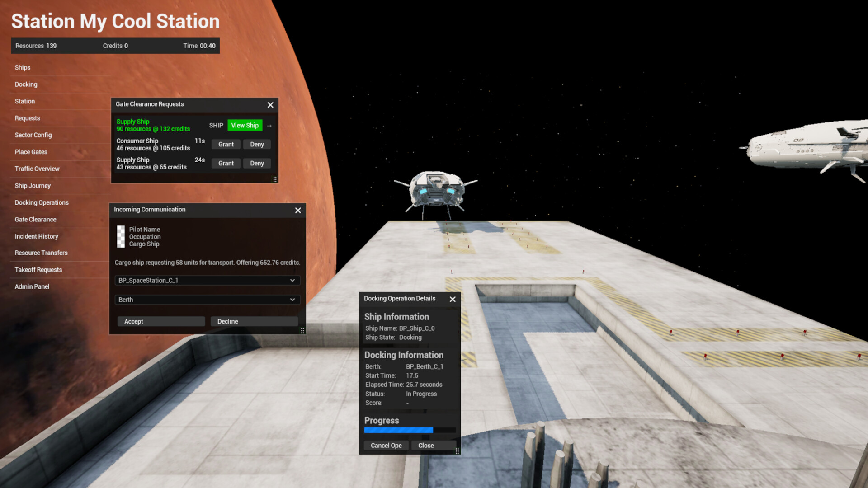Viewport: 868px width, 488px height.
Task: Cancel the docking operation
Action: [x=386, y=446]
